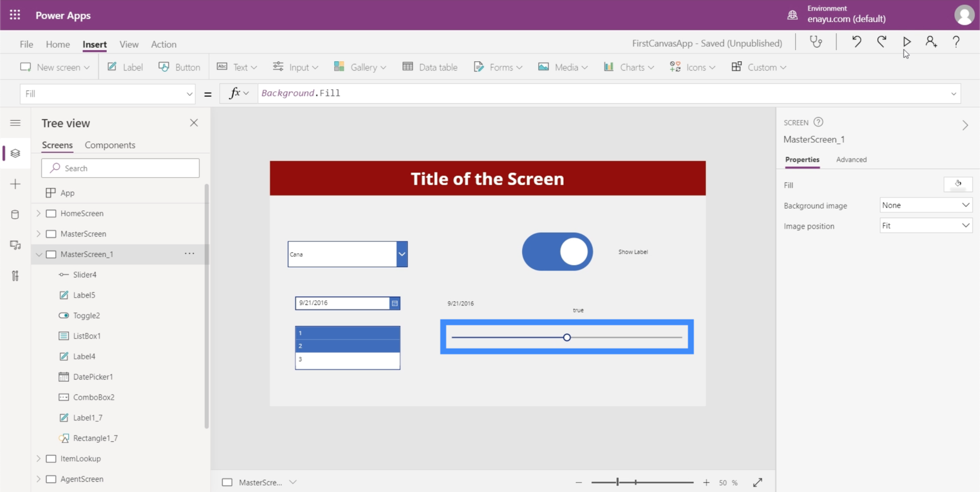Open the fx formula function dropdown

pos(239,93)
